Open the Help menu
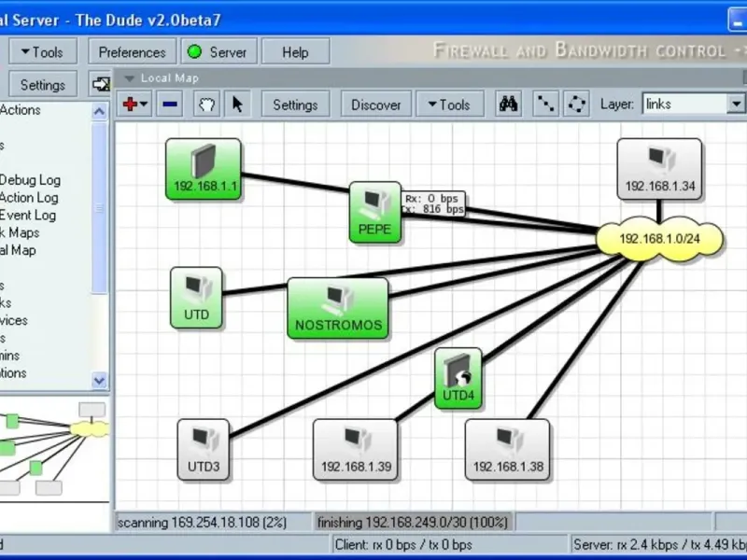This screenshot has height=560, width=747. tap(295, 52)
